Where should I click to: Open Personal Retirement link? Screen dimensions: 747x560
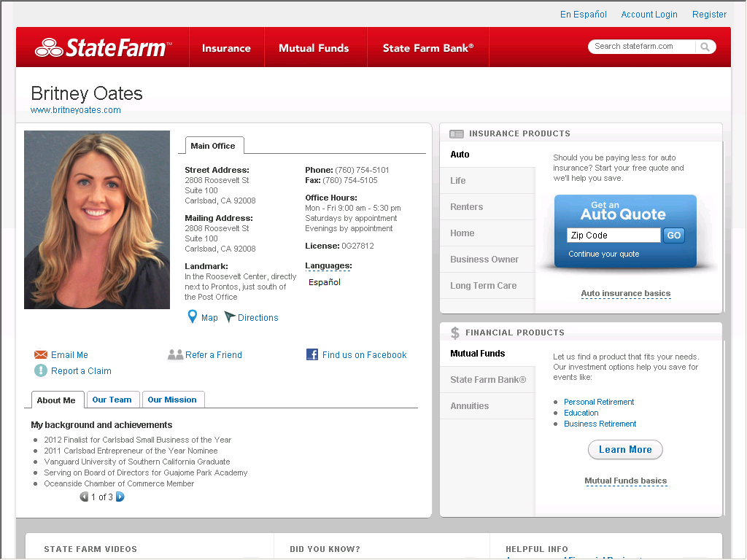click(x=599, y=402)
